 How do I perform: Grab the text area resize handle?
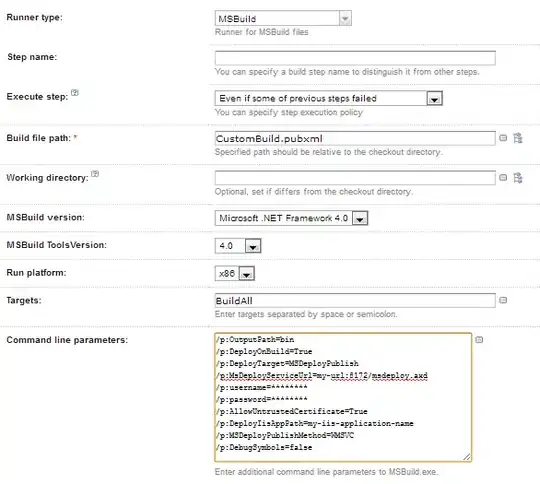(467, 457)
